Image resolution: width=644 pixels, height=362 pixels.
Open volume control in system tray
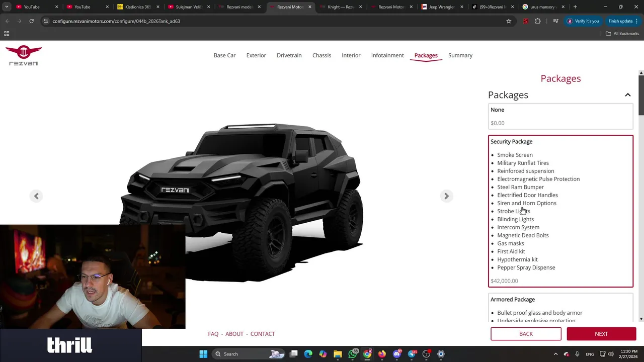[x=611, y=354]
